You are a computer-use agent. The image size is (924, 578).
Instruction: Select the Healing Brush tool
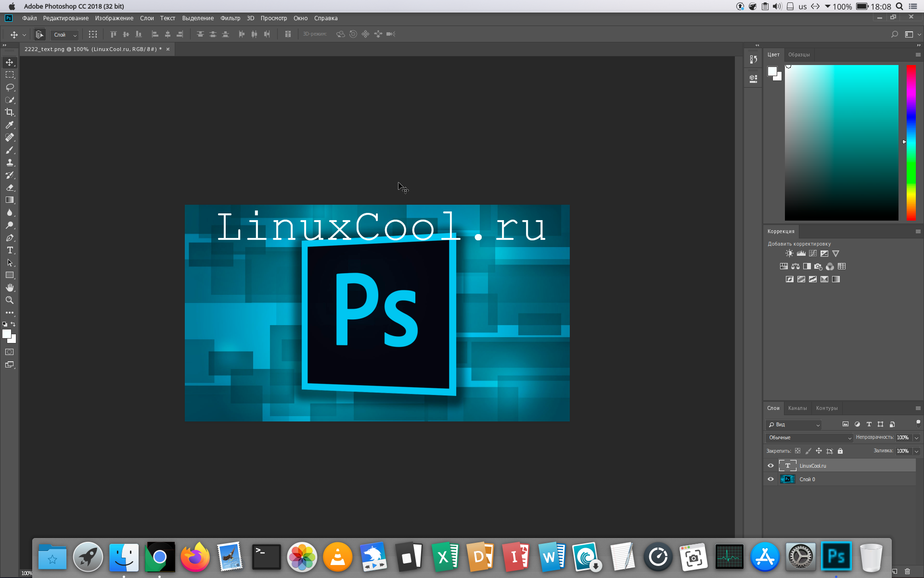(x=10, y=138)
